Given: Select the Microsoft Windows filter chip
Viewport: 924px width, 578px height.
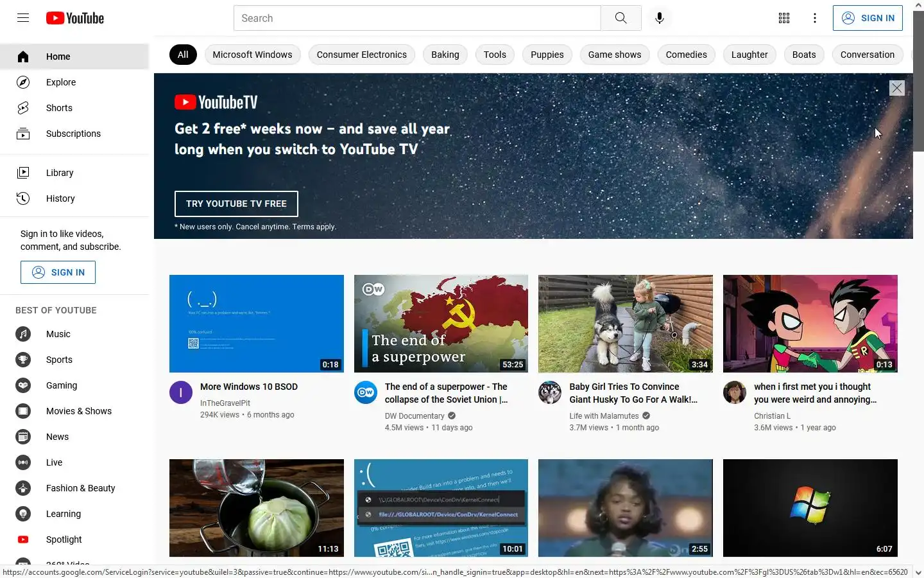Looking at the screenshot, I should coord(252,55).
